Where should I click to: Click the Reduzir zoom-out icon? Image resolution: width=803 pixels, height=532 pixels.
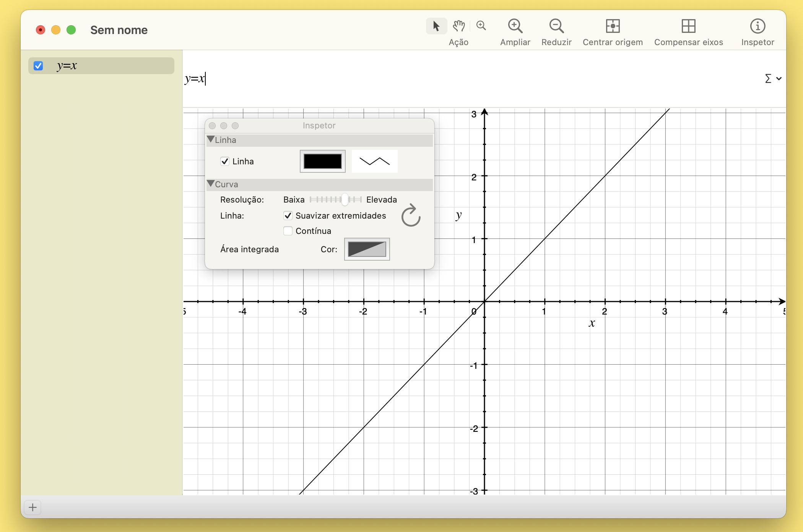point(556,26)
